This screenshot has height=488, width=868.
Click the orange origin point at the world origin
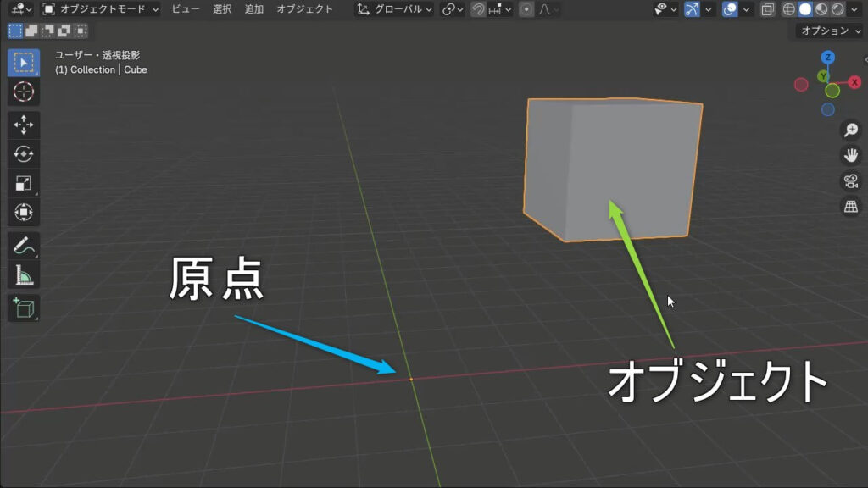tap(411, 379)
